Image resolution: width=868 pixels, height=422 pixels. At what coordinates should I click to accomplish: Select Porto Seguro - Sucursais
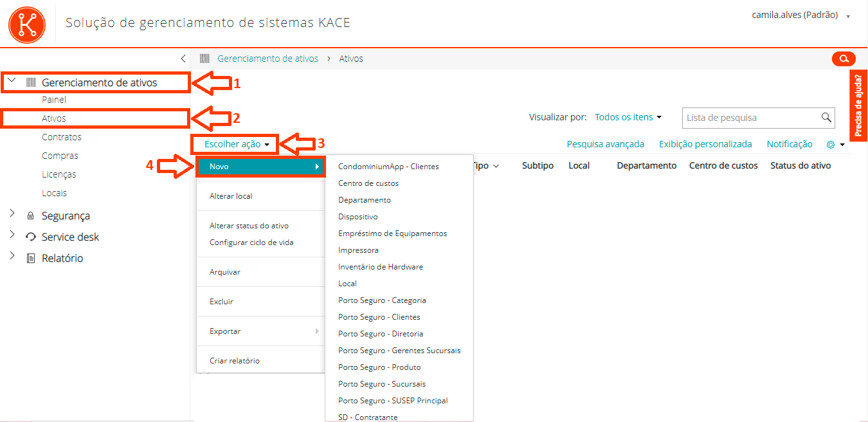click(382, 384)
